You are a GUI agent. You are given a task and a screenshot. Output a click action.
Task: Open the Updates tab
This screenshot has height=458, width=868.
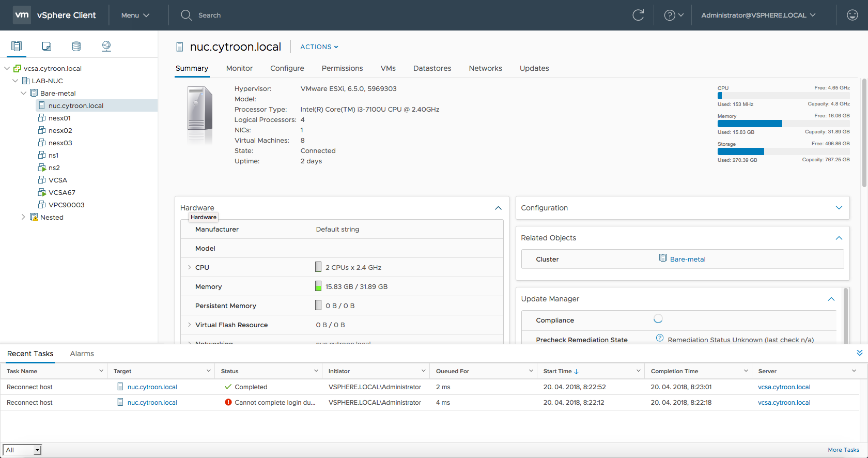point(534,68)
